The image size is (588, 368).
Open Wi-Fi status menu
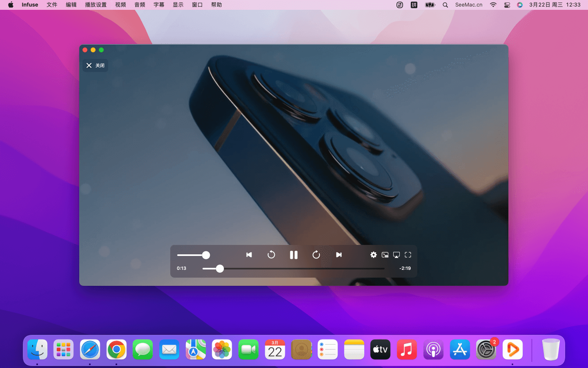click(493, 5)
